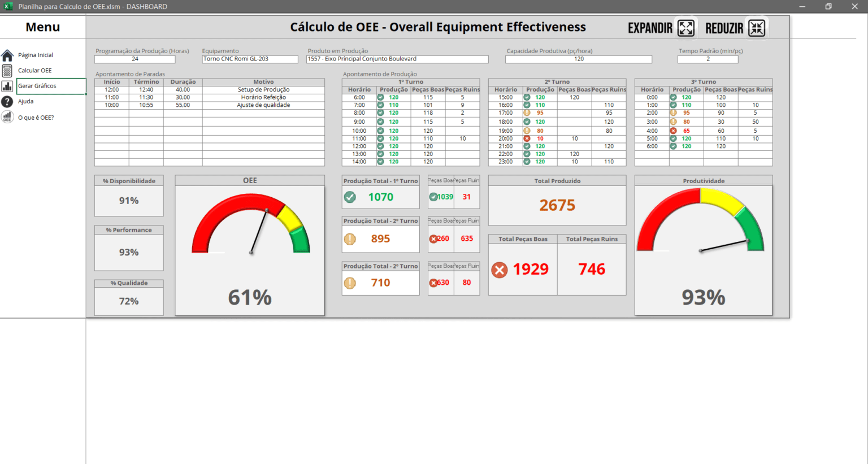Click the Setup de Produção cell
Viewport: 868px width, 464px height.
pyautogui.click(x=263, y=89)
